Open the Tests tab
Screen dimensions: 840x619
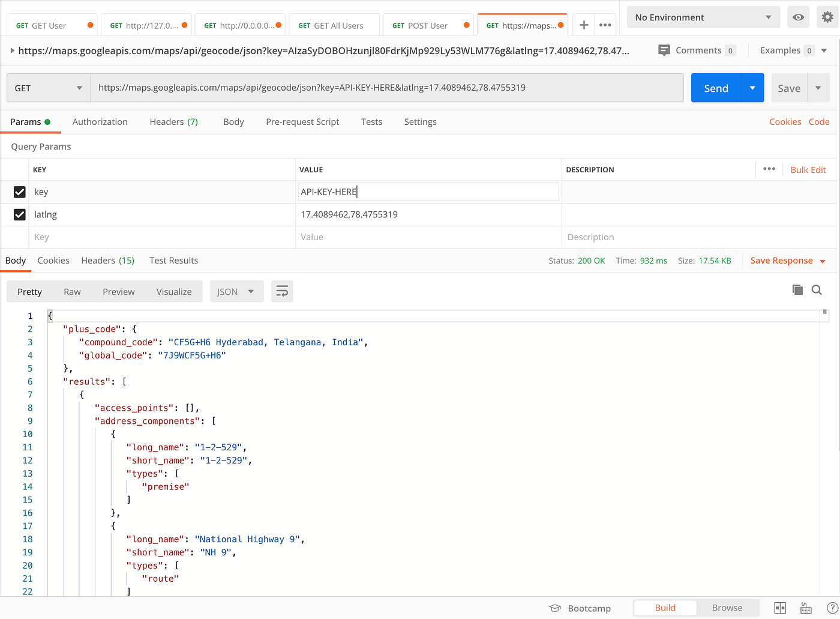pyautogui.click(x=371, y=122)
